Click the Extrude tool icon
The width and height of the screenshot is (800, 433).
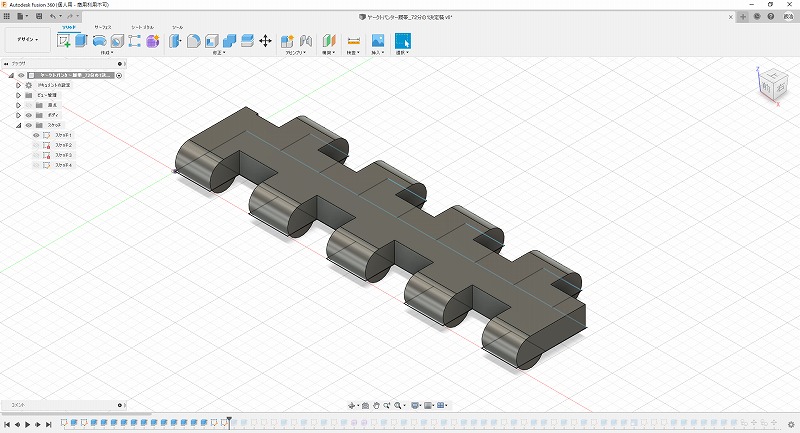point(81,41)
